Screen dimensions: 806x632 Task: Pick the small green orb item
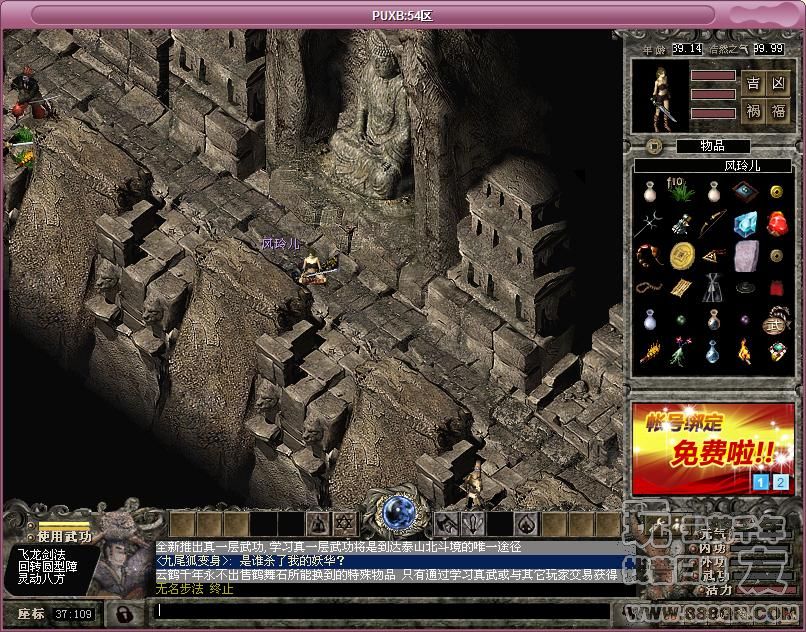pyautogui.click(x=681, y=320)
